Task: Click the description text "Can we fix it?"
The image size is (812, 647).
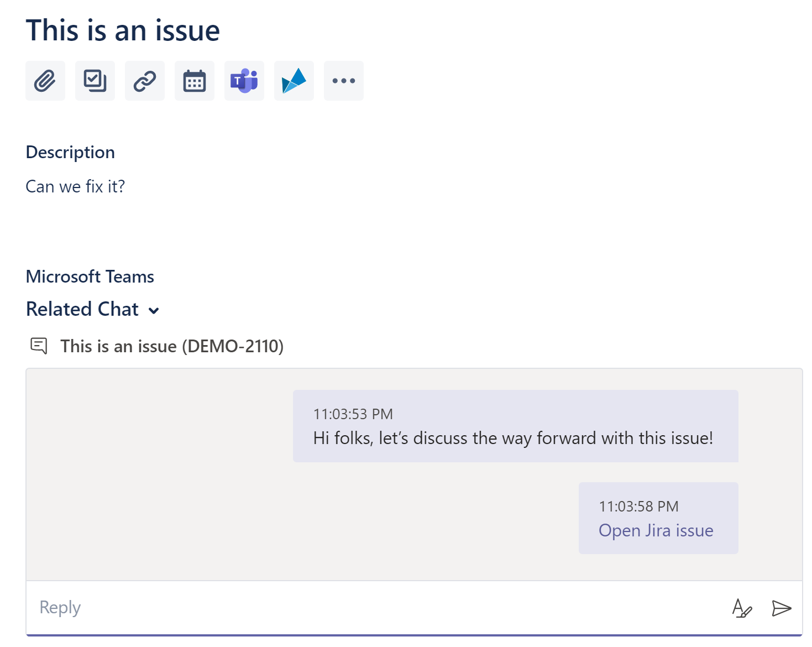Action: (75, 187)
